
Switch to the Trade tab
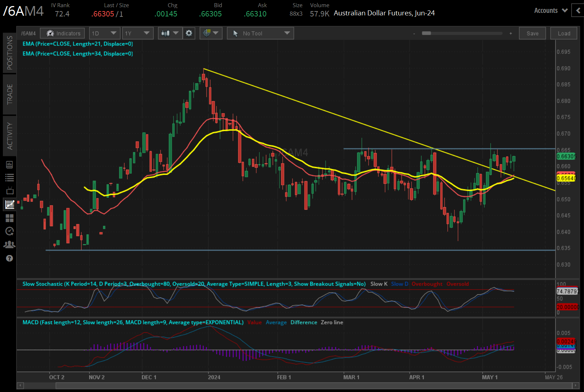[x=10, y=94]
